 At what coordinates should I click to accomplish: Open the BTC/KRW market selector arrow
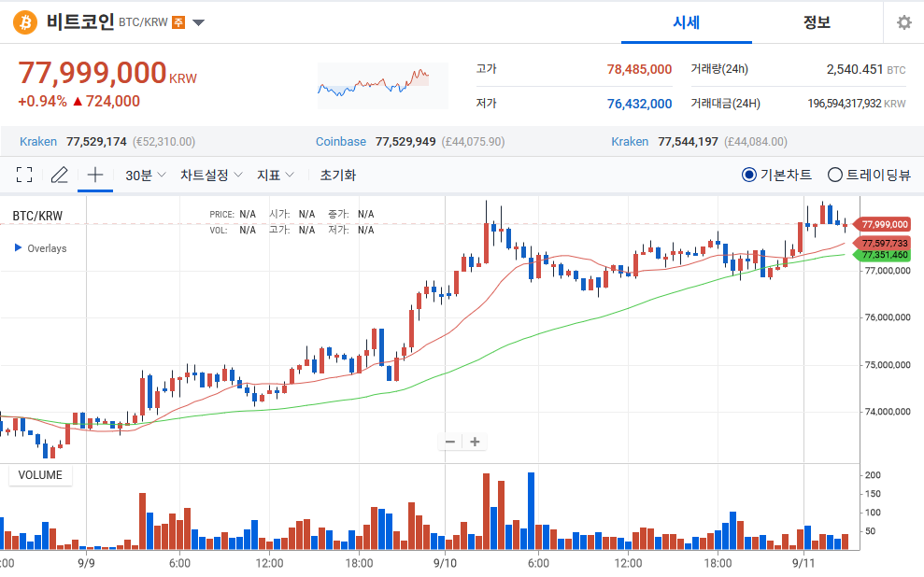pyautogui.click(x=199, y=22)
